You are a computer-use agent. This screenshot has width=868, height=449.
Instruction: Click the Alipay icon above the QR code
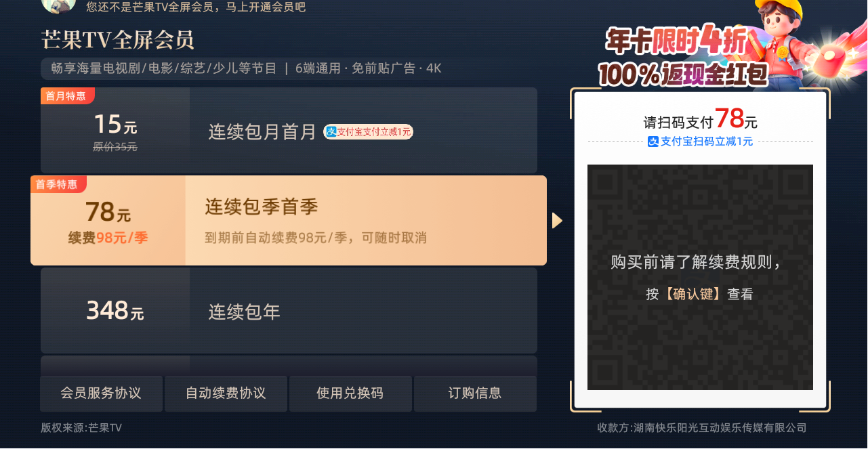[x=653, y=142]
